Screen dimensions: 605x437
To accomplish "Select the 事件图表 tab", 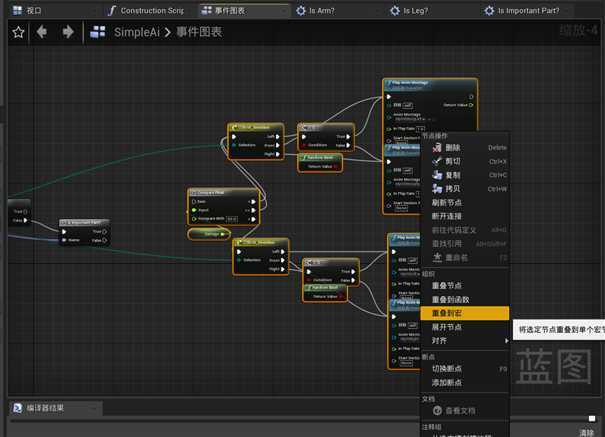I will [245, 10].
